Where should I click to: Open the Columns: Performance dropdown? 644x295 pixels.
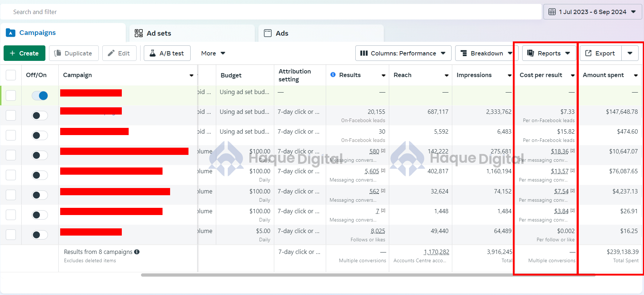[x=403, y=53]
